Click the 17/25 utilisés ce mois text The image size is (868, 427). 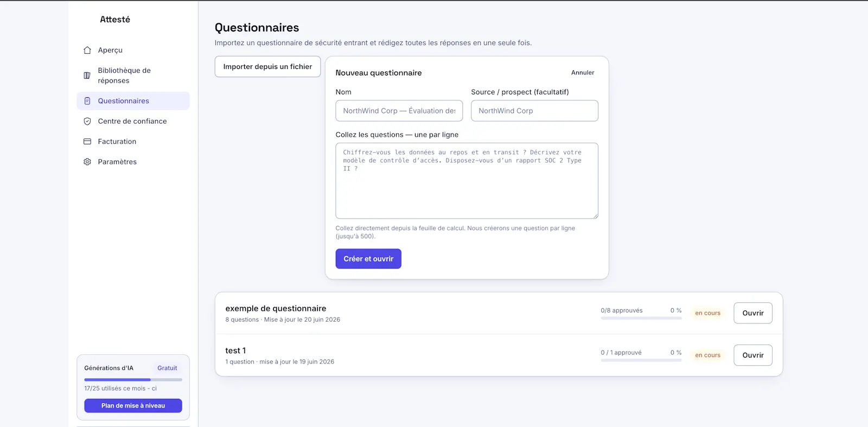[120, 388]
